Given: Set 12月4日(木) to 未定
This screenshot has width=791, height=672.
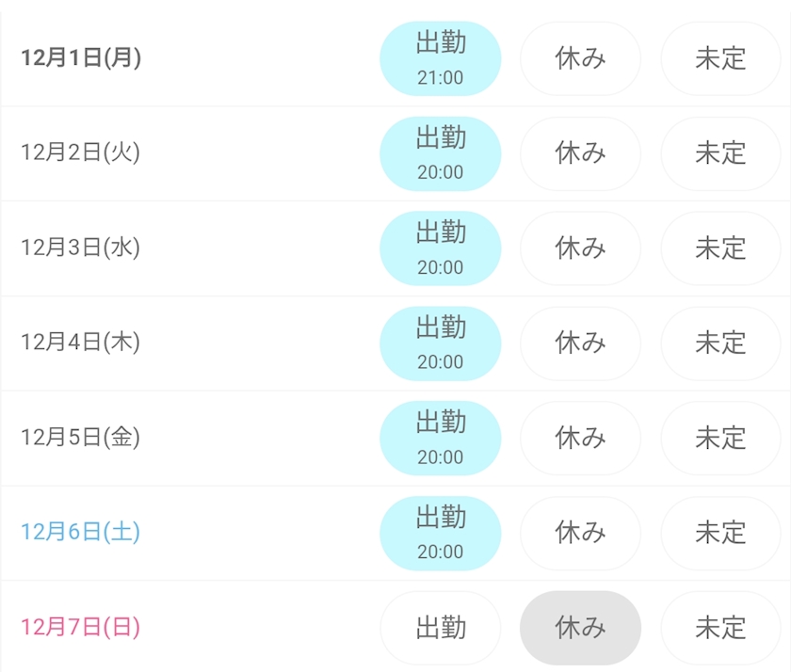Looking at the screenshot, I should point(720,344).
